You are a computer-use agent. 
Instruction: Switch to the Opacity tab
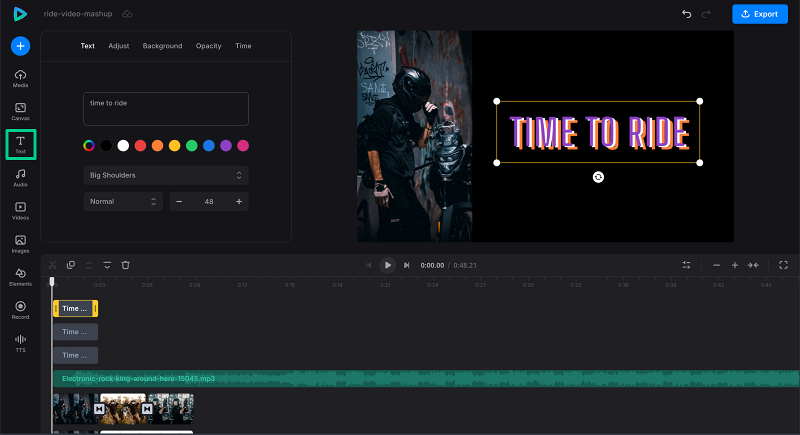[208, 46]
